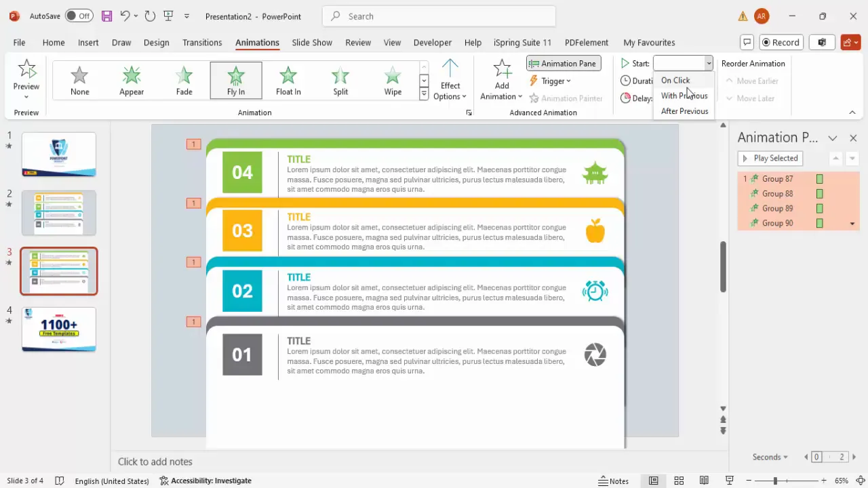
Task: Open Customize Quick Access Toolbar arrow
Action: click(187, 16)
